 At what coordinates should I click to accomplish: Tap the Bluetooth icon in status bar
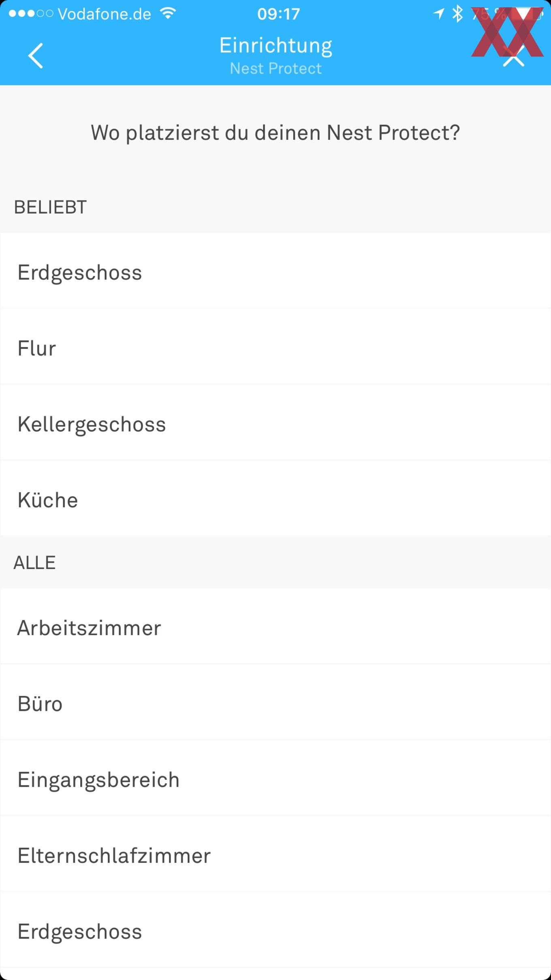[x=457, y=14]
